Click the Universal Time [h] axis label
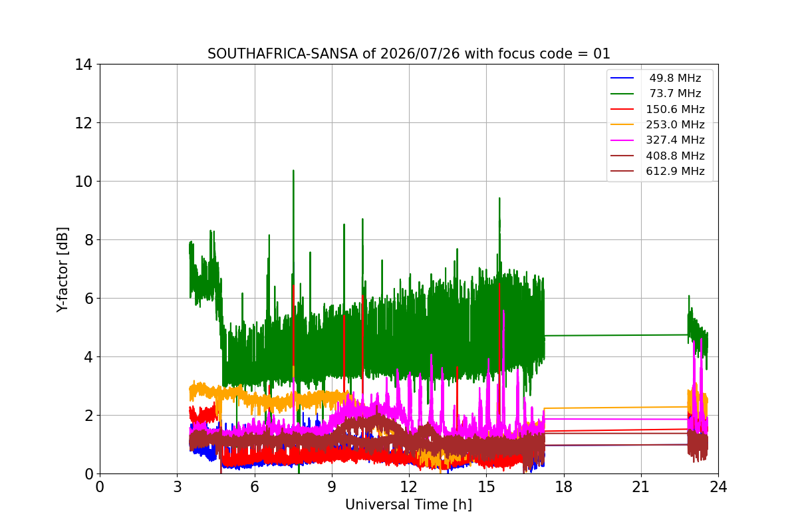This screenshot has width=798, height=532. (408, 505)
